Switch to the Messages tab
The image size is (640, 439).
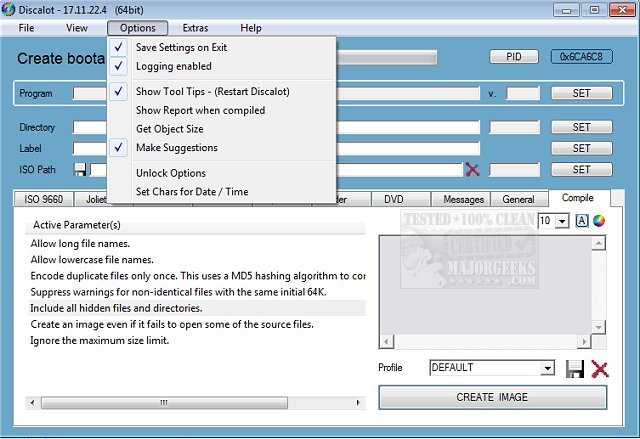click(463, 199)
